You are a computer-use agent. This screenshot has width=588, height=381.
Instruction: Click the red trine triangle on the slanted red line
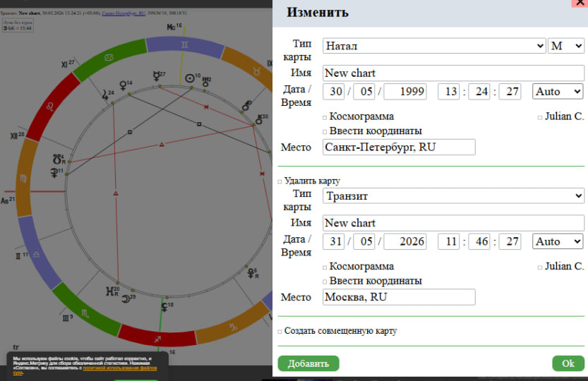point(162,145)
